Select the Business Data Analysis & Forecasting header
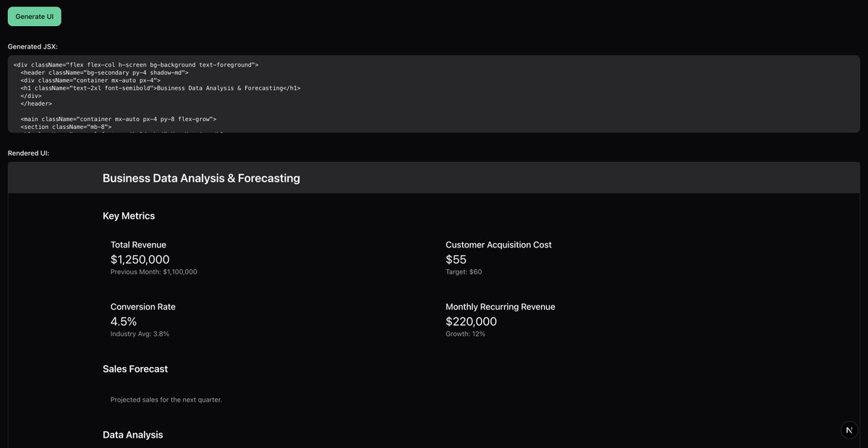Viewport: 868px width, 448px height. pos(201,177)
